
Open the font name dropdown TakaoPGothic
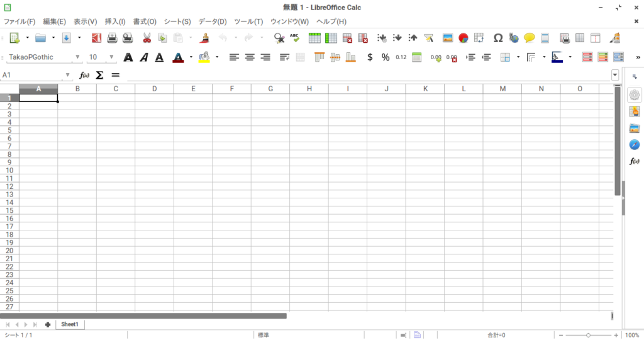77,57
